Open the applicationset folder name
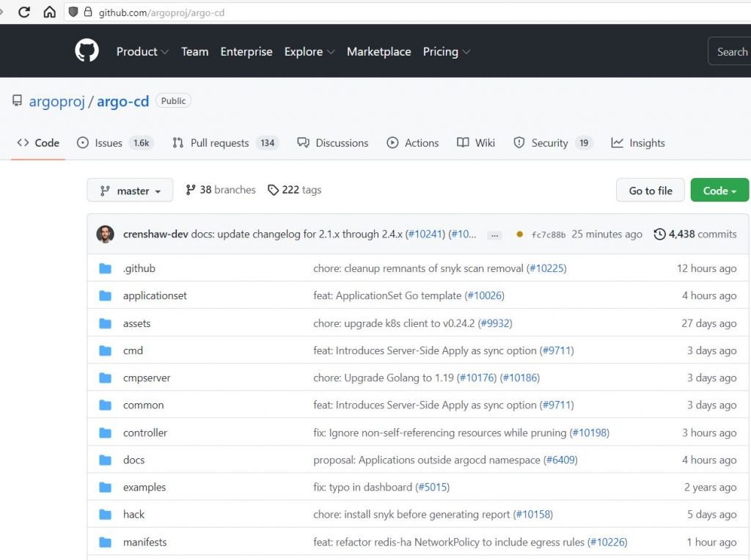Viewport: 751px width, 560px height. 155,296
